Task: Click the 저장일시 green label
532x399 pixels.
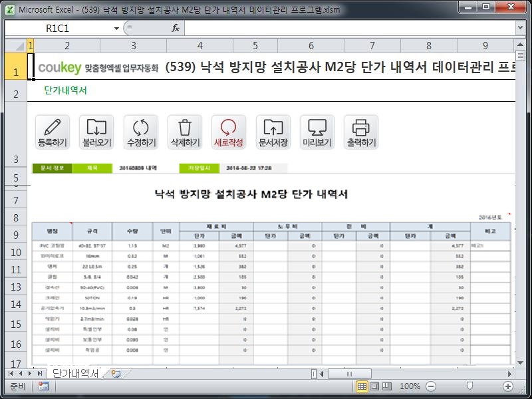Action: 199,168
